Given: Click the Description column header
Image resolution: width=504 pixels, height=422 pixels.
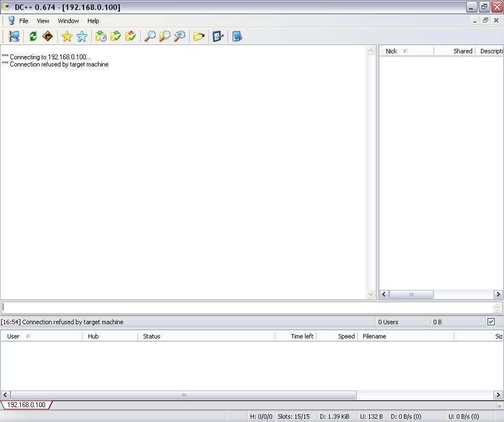Looking at the screenshot, I should click(x=489, y=51).
